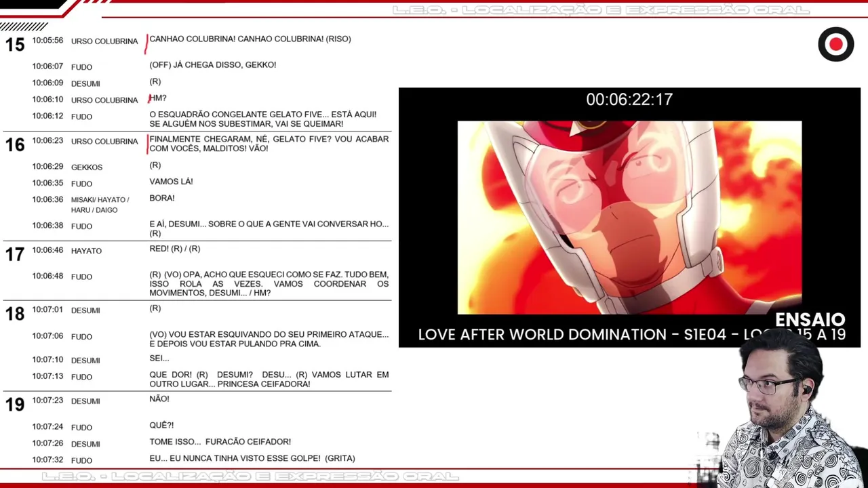
Task: Click the red record indicator icon
Action: [835, 45]
